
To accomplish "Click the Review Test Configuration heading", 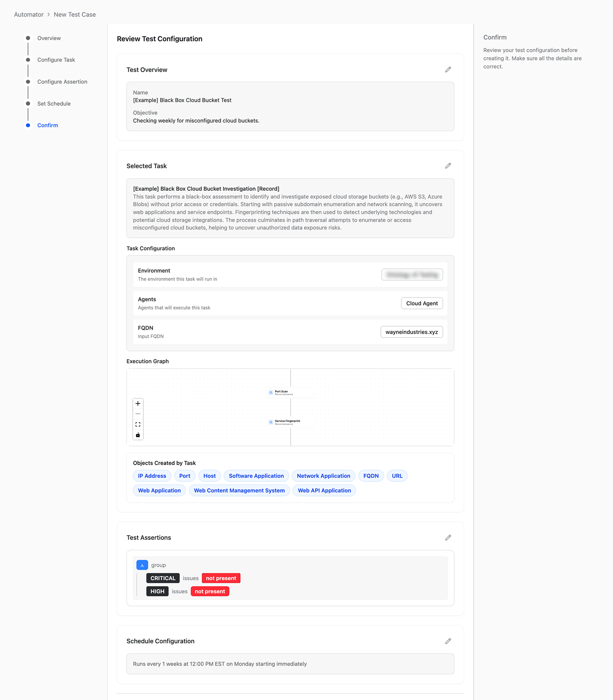I will 160,39.
